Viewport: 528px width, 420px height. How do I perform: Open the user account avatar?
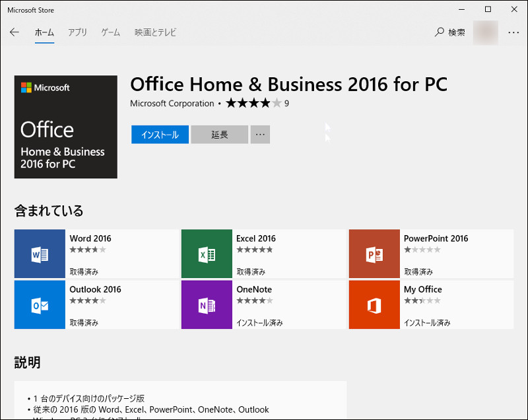486,32
